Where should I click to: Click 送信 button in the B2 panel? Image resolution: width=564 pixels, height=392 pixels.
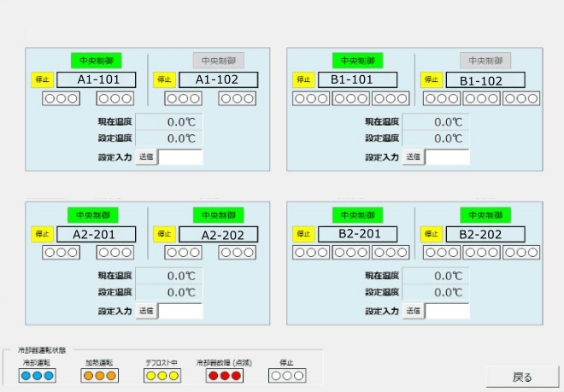(x=414, y=311)
